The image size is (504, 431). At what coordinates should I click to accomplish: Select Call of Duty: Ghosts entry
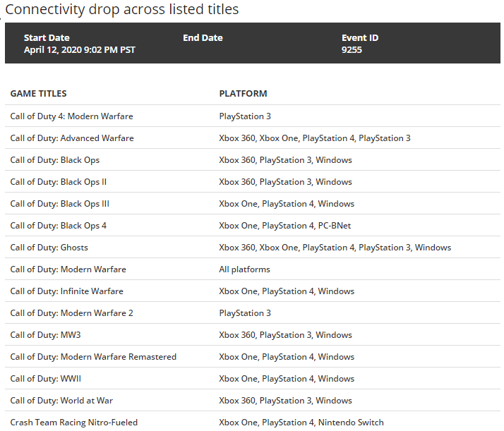point(49,248)
